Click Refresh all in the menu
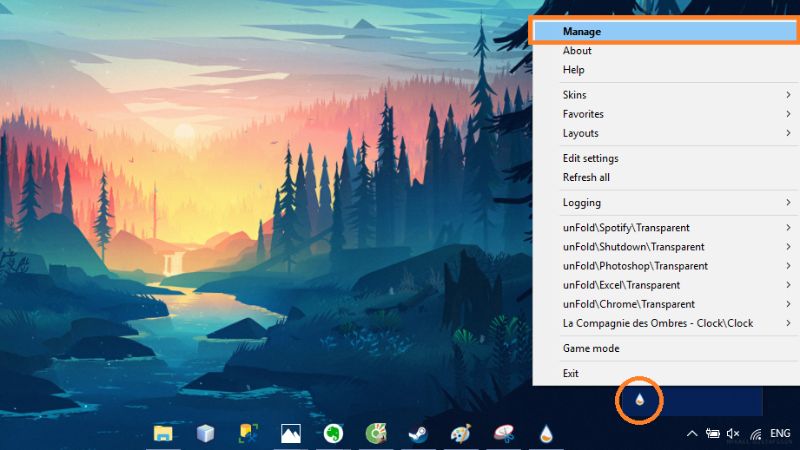800x450 pixels. pos(665,178)
